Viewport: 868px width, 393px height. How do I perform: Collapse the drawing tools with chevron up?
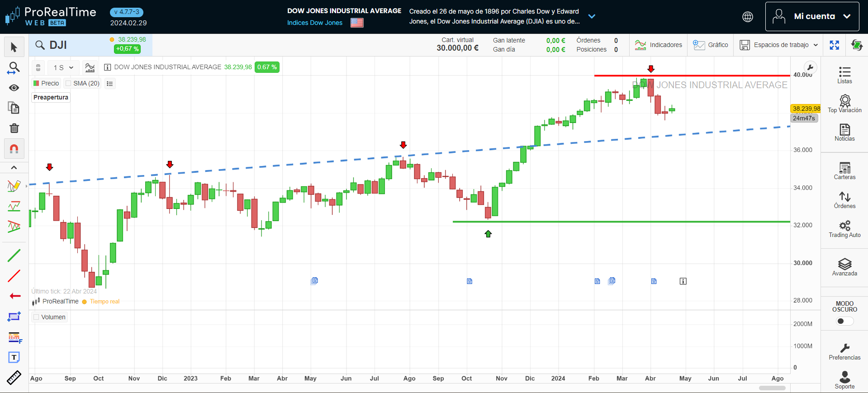[x=14, y=167]
